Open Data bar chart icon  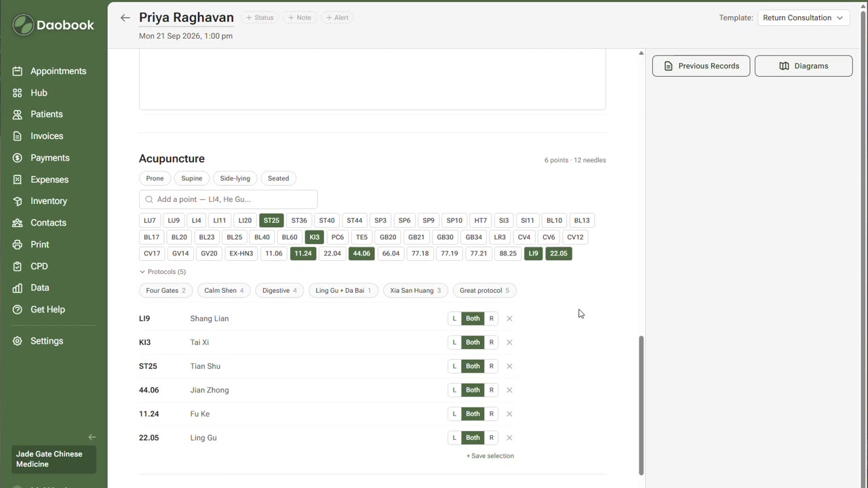[18, 288]
